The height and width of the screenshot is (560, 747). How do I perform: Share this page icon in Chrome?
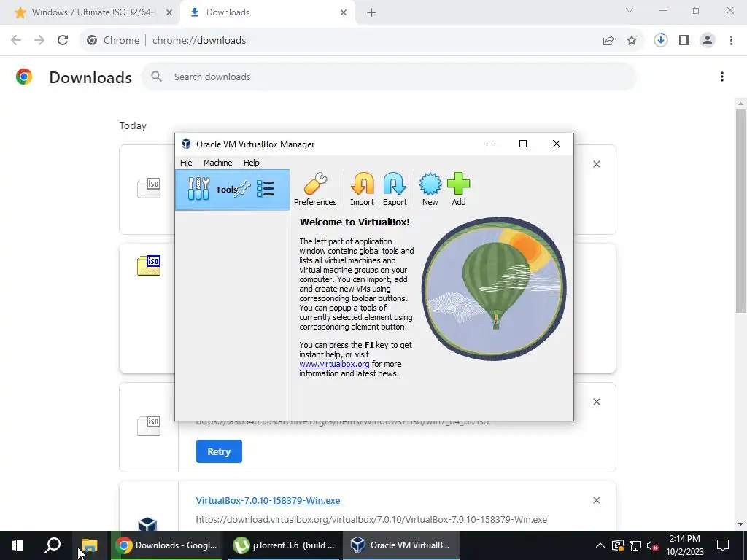608,41
